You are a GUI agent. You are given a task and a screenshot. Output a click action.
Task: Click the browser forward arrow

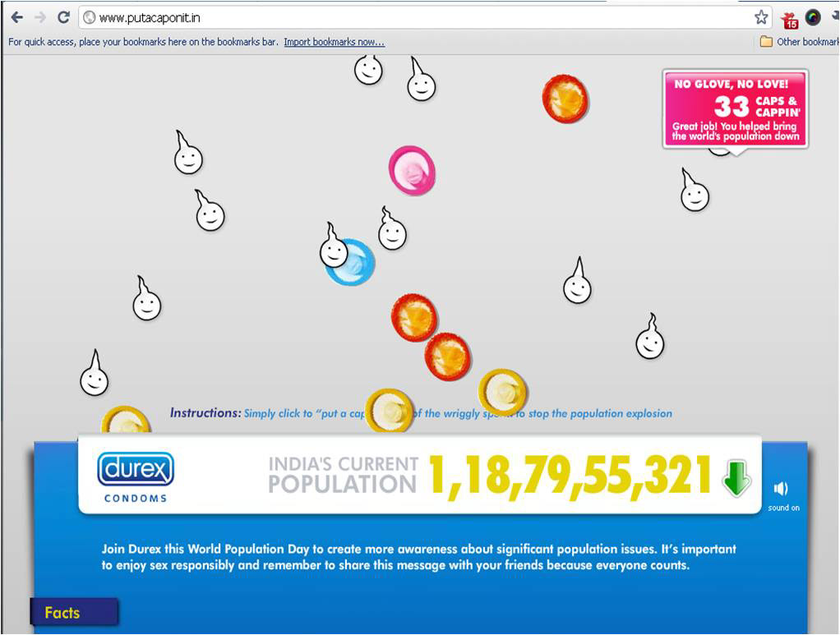(40, 18)
